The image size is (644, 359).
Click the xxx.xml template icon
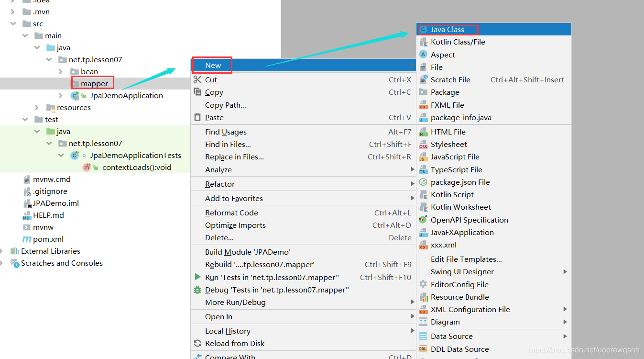pyautogui.click(x=423, y=245)
